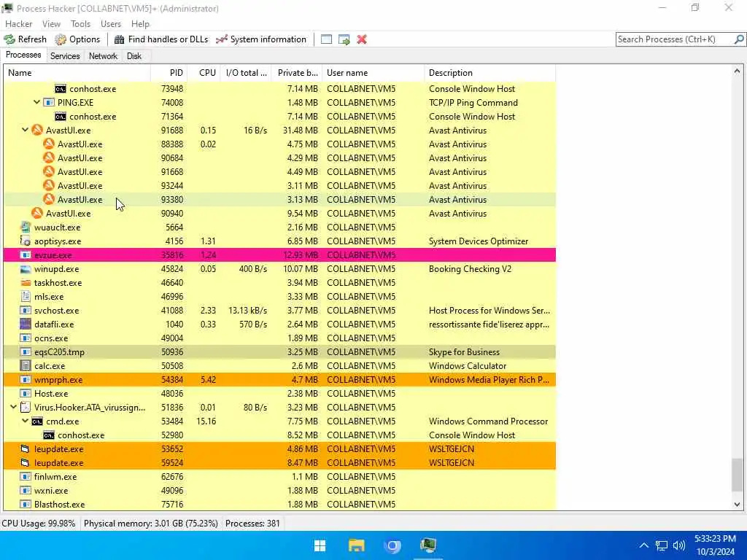Open File Explorer from the taskbar

(x=356, y=545)
